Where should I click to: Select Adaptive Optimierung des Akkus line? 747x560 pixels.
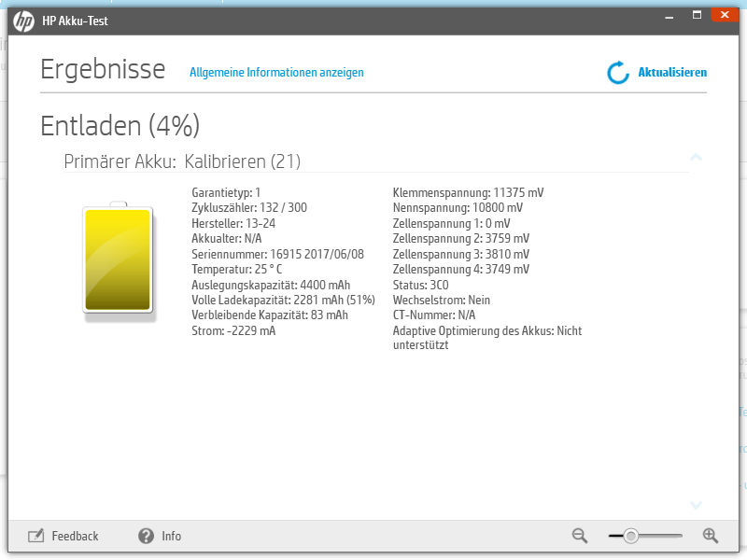pos(487,338)
